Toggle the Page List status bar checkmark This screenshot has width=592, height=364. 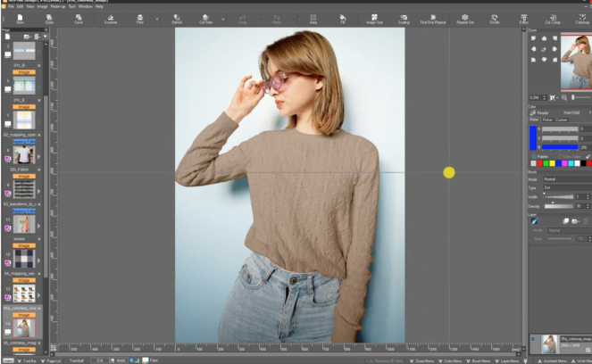click(x=43, y=361)
